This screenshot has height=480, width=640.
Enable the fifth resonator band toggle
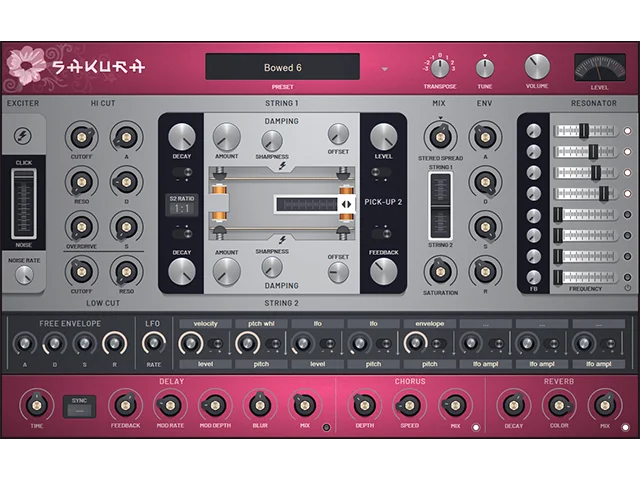click(627, 214)
